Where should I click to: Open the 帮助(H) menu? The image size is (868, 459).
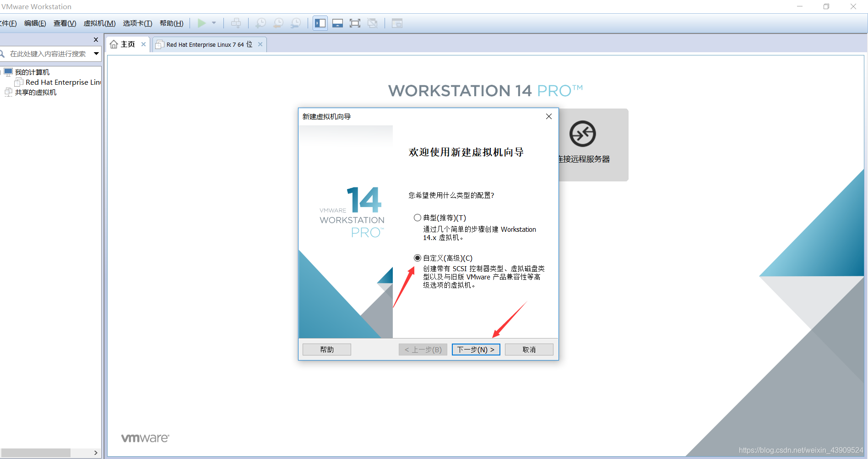pyautogui.click(x=172, y=23)
